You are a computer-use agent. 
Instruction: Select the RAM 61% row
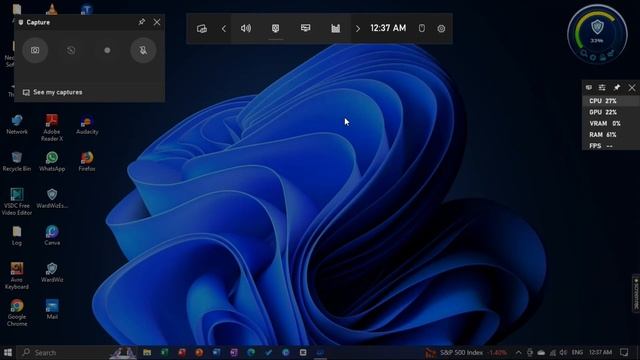pyautogui.click(x=611, y=134)
